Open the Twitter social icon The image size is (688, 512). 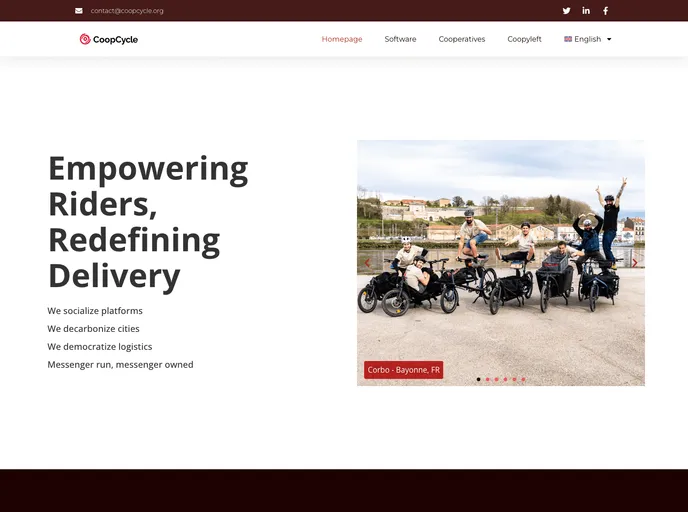coord(566,11)
